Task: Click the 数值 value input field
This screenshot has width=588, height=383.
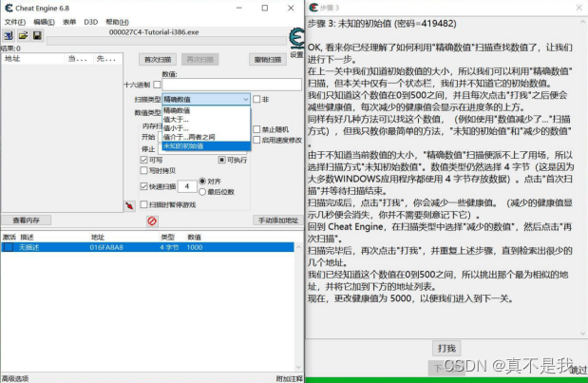Action: 232,85
